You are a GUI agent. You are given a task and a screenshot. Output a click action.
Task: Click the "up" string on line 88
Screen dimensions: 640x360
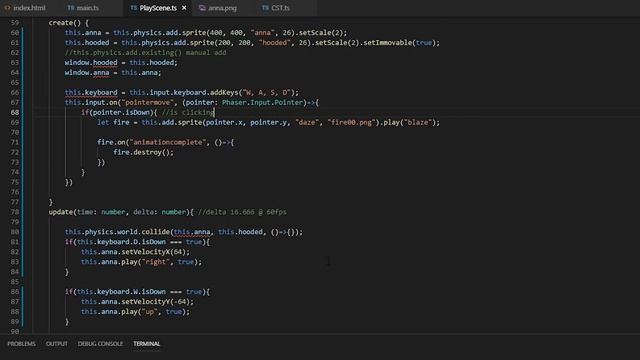point(149,312)
